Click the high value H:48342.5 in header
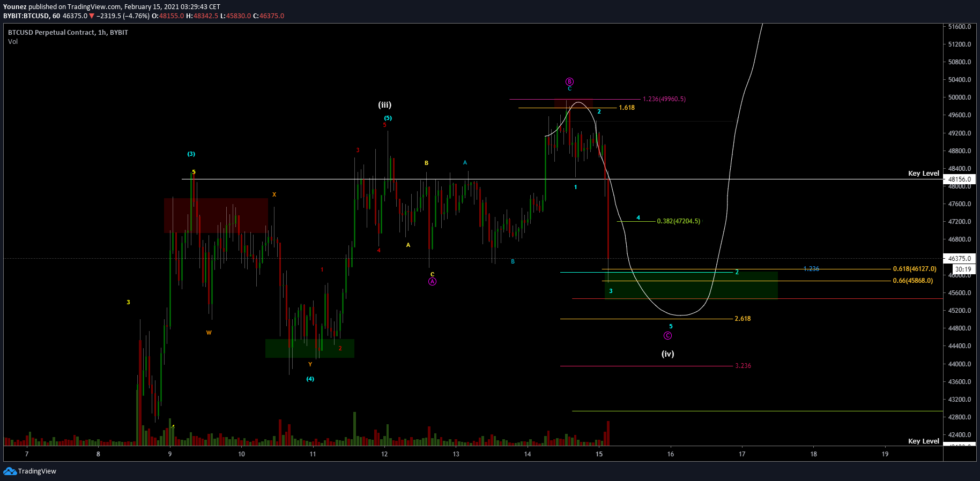Viewport: 980px width, 481px height. click(x=202, y=16)
